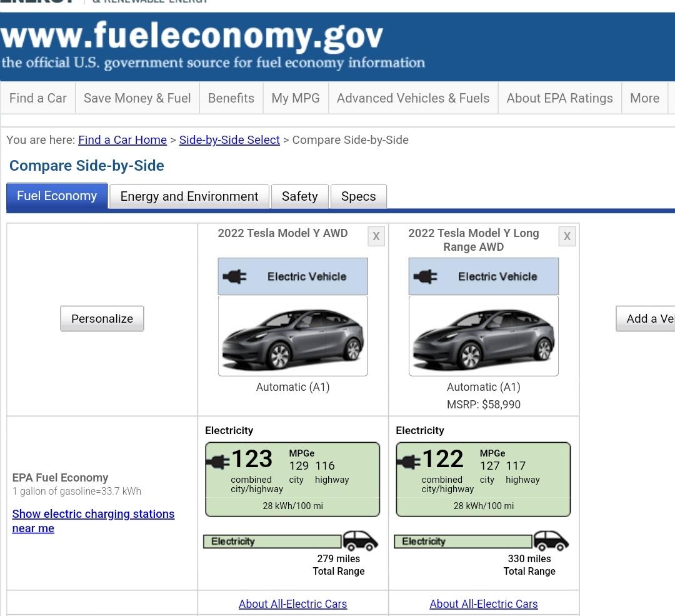Viewport: 675px width, 616px height.
Task: Click the Personalize button
Action: 102,319
